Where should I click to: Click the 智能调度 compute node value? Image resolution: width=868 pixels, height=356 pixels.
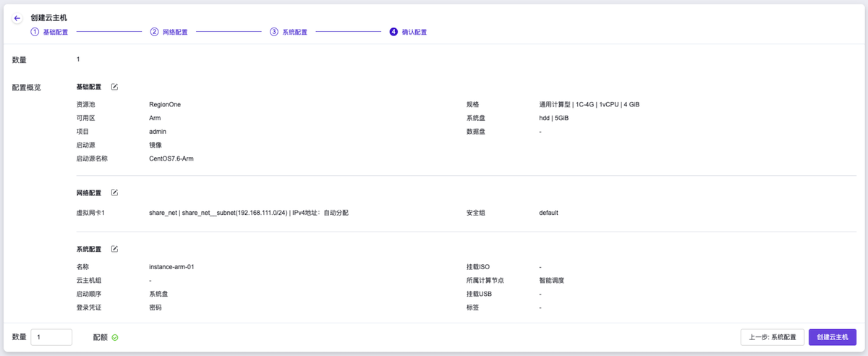click(551, 281)
